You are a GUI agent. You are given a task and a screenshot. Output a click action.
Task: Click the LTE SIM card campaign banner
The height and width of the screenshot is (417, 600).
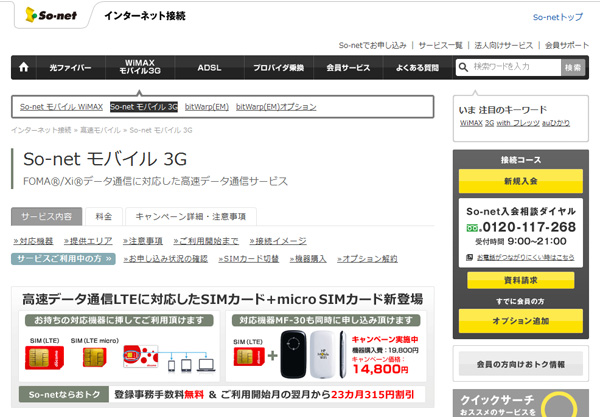tap(221, 345)
